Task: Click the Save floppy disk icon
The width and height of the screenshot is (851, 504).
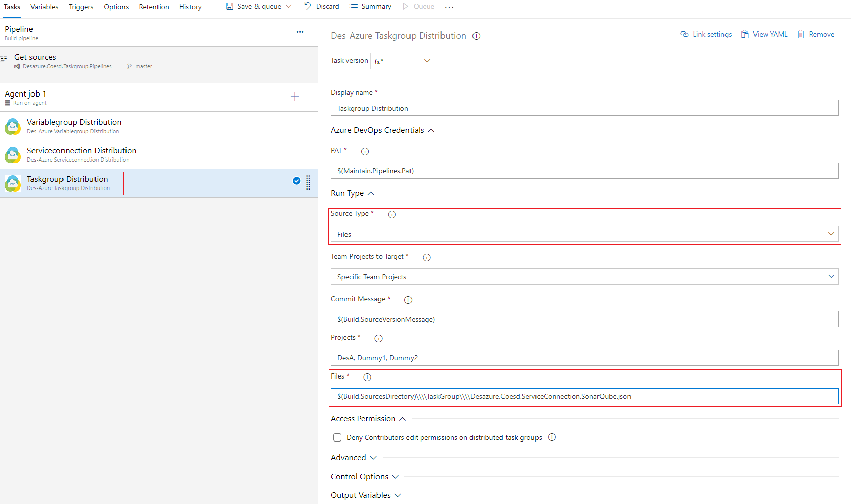Action: click(230, 6)
